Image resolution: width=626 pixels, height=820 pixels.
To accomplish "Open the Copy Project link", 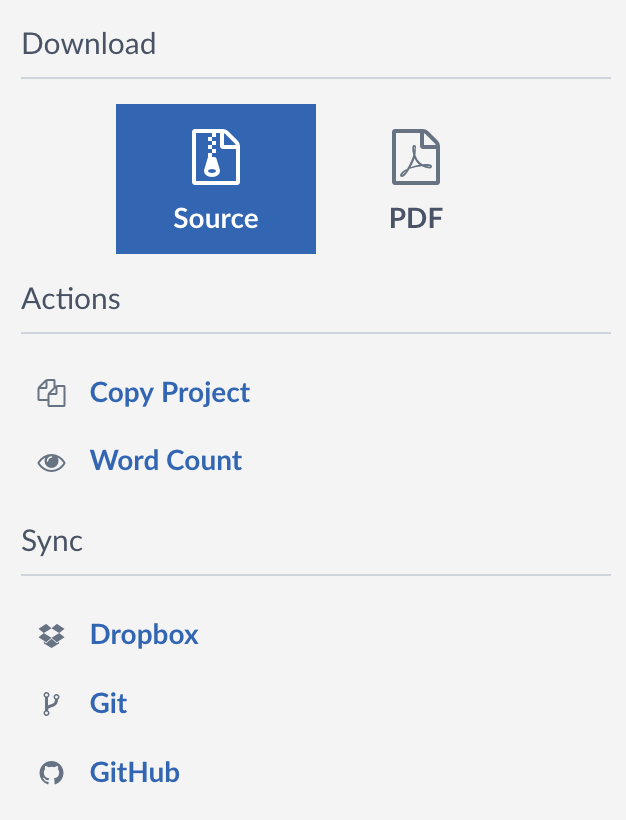I will 169,393.
